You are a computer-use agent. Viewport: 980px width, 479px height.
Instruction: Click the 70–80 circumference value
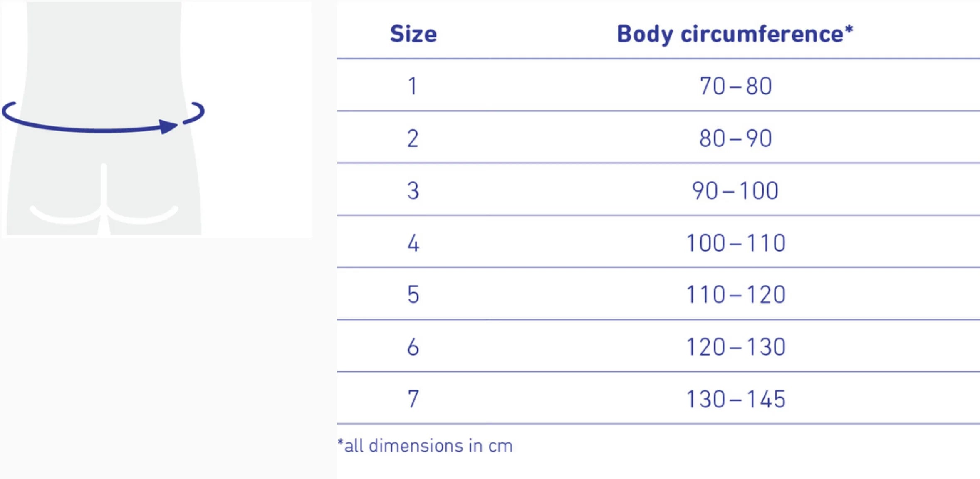coord(736,86)
